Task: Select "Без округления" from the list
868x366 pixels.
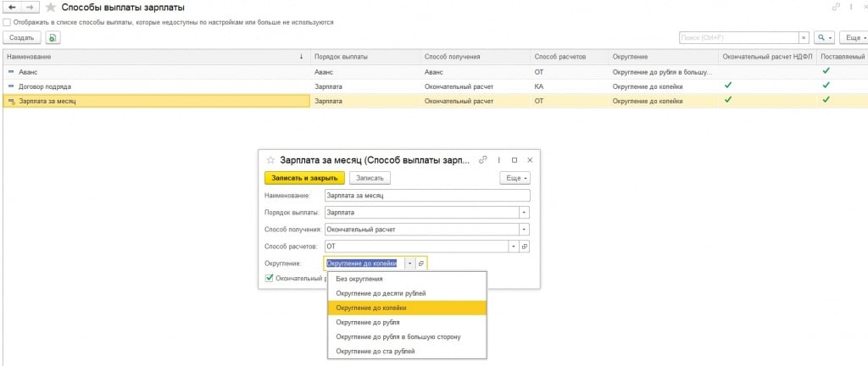Action: (x=359, y=279)
